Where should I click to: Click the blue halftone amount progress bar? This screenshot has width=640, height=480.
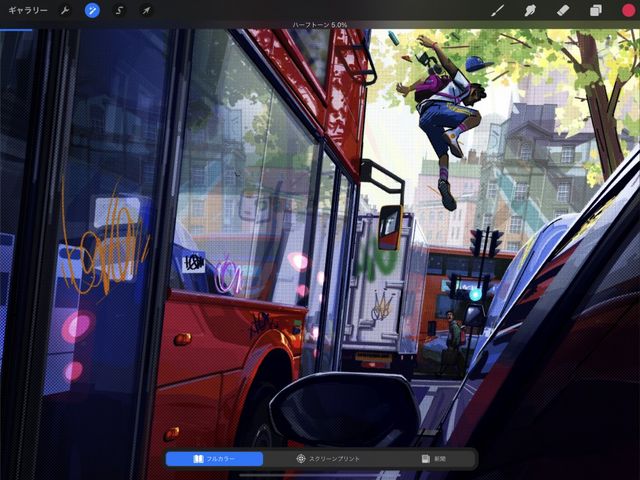[x=16, y=30]
